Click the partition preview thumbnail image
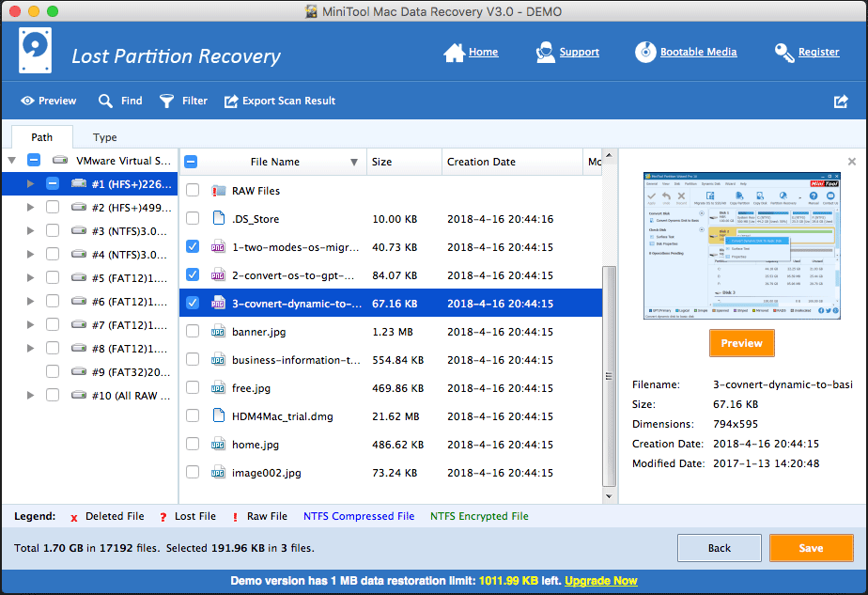868x595 pixels. pyautogui.click(x=741, y=243)
